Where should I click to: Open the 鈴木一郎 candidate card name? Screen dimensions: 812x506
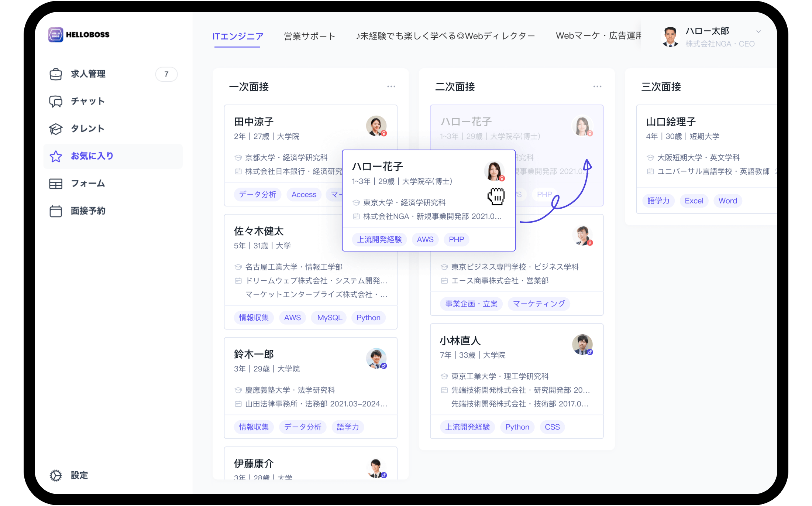(254, 354)
